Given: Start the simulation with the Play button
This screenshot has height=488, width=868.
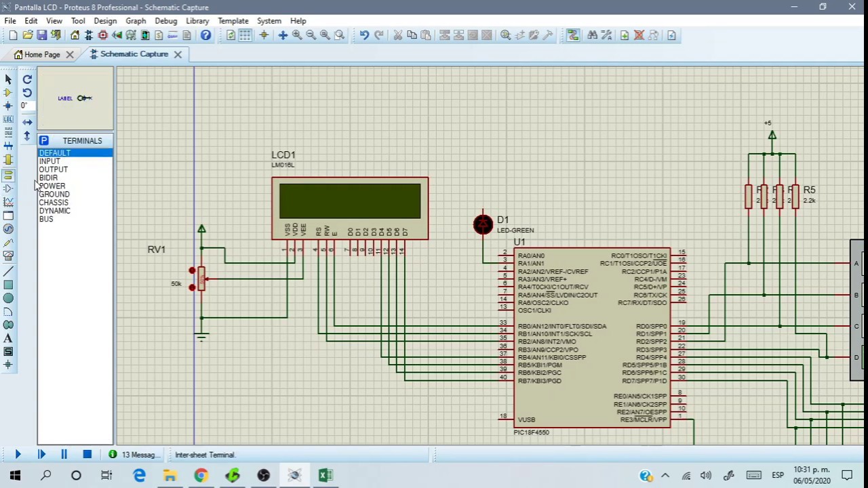Looking at the screenshot, I should click(18, 455).
